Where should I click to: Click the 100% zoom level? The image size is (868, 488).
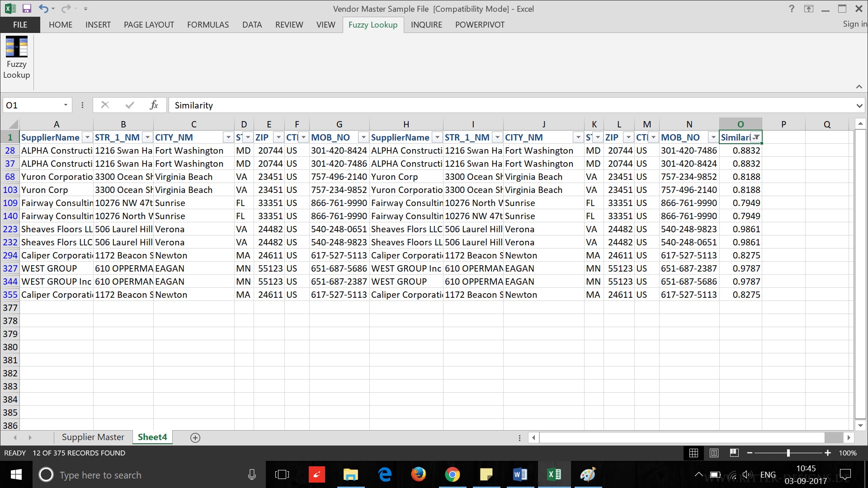click(x=848, y=453)
